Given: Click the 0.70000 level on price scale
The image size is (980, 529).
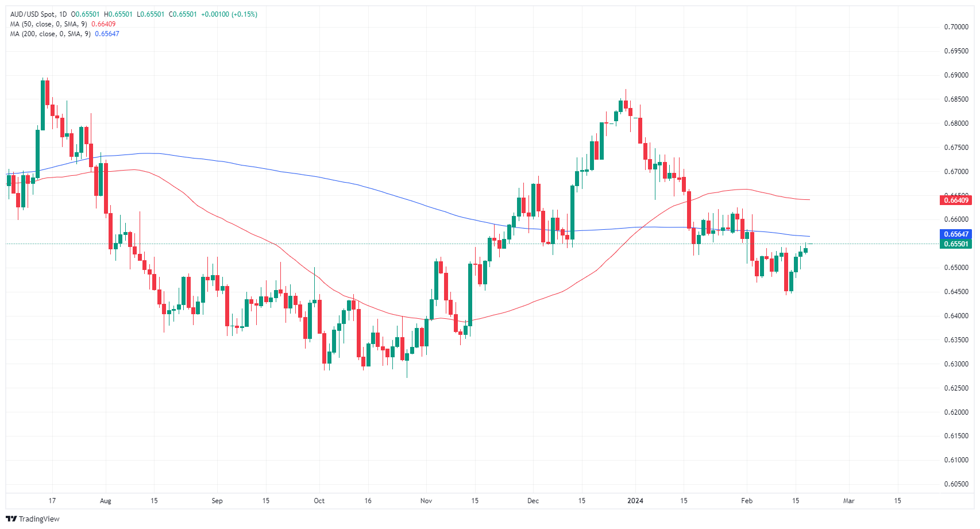Looking at the screenshot, I should (x=956, y=27).
